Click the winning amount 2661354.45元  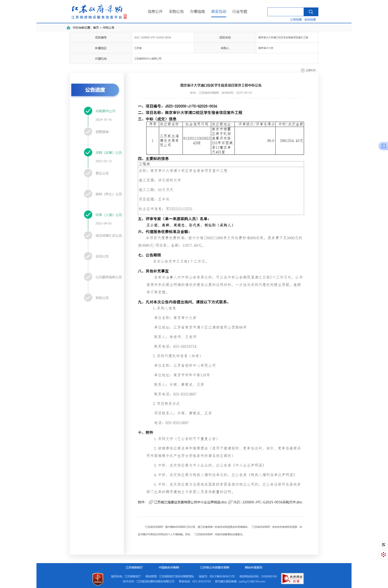291,141
